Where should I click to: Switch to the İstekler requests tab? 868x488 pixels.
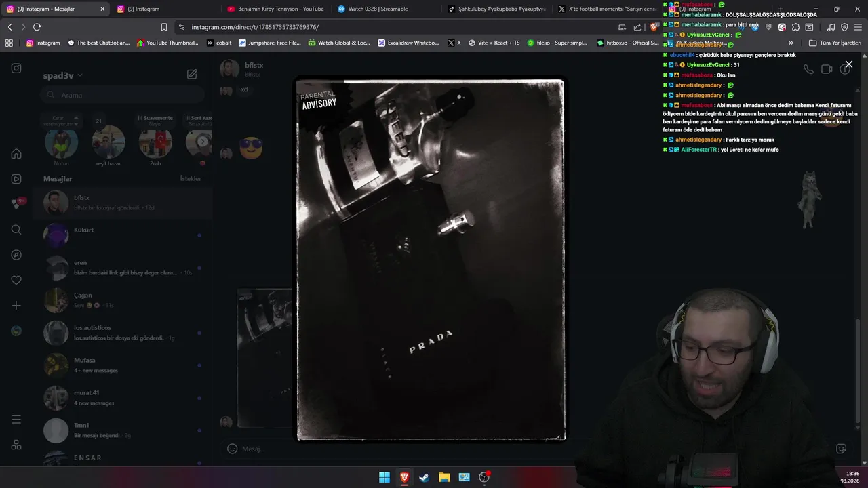(191, 179)
